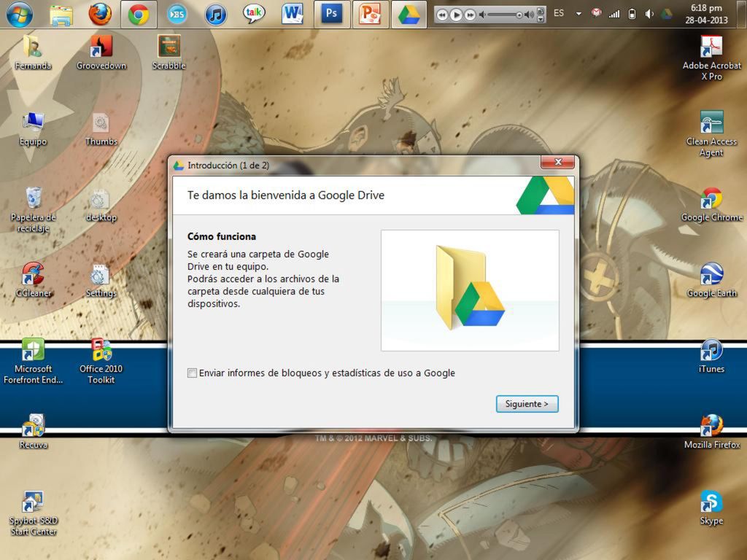The image size is (747, 560).
Task: Select the Spybot-S&D Start Center shortcut
Action: [x=33, y=513]
